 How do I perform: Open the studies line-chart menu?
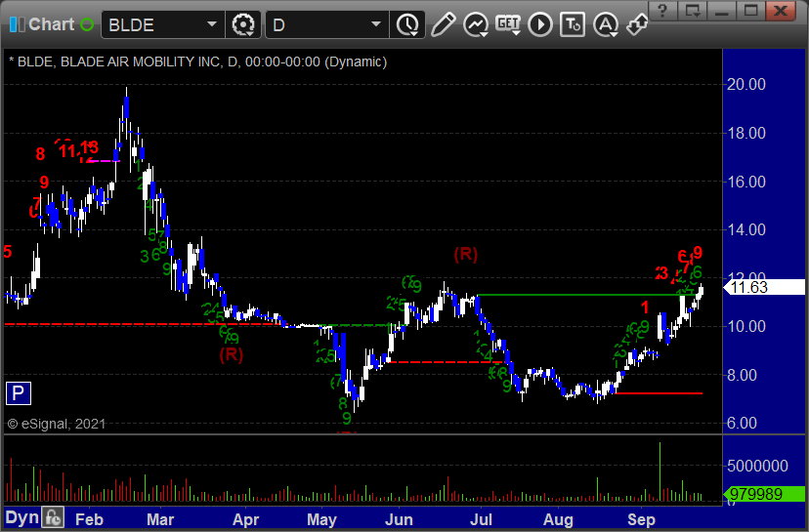click(x=476, y=24)
